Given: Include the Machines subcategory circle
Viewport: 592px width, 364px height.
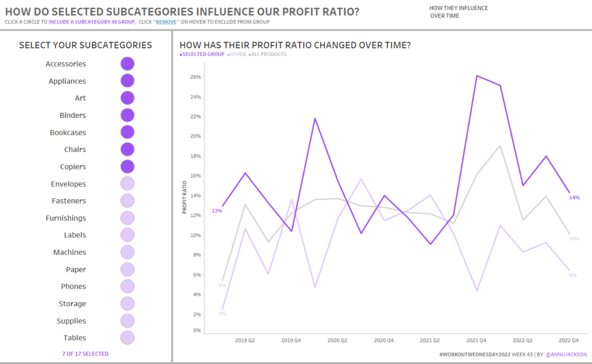Looking at the screenshot, I should click(127, 252).
